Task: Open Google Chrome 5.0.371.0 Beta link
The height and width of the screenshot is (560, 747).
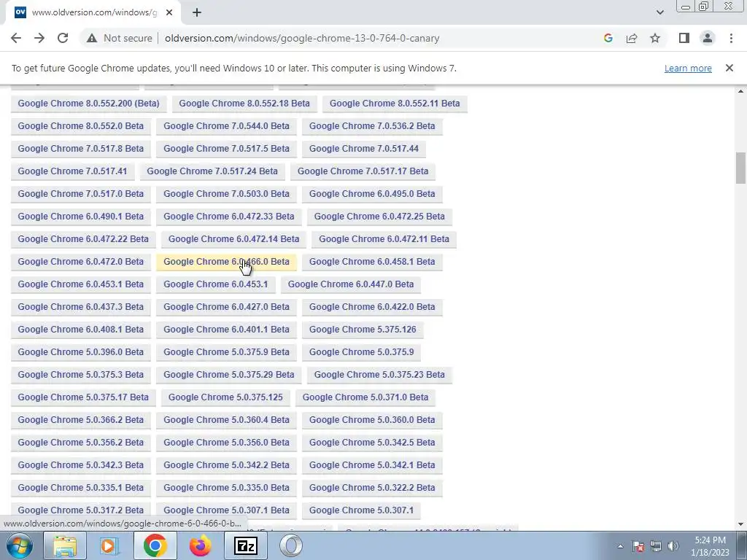Action: (365, 397)
